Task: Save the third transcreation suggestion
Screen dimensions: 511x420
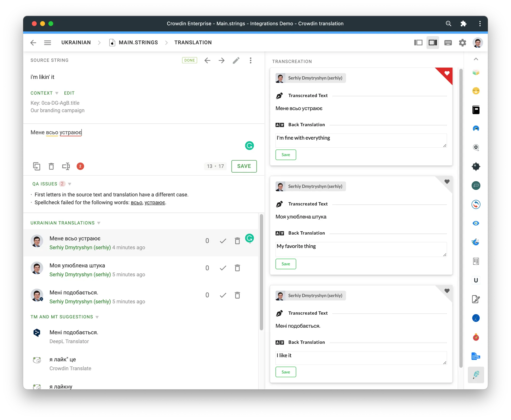Action: click(x=286, y=372)
